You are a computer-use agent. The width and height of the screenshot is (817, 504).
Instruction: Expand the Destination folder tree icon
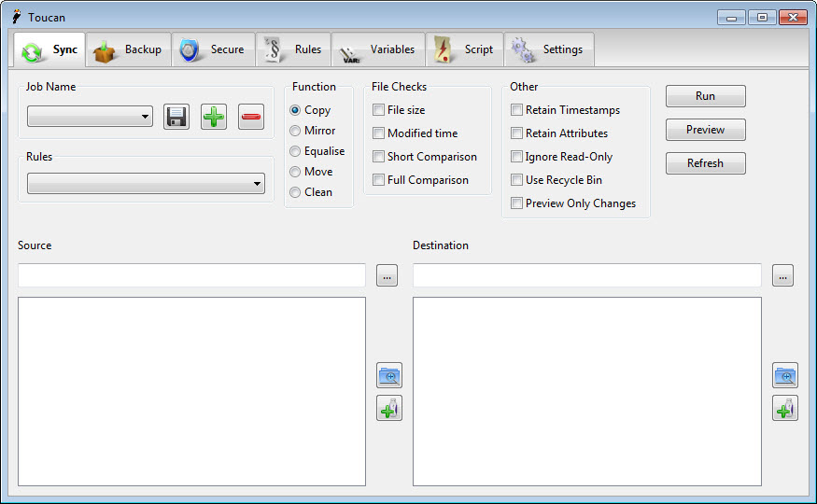(x=785, y=375)
